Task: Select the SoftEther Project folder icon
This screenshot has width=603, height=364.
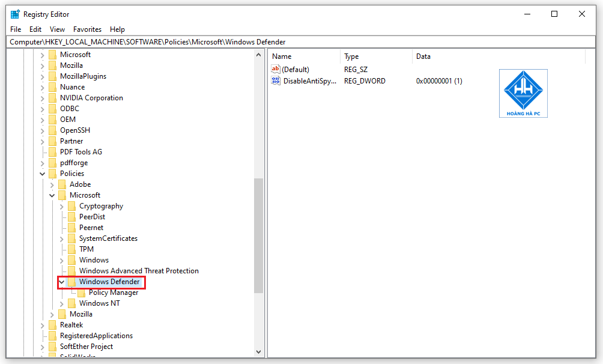Action: [x=53, y=347]
